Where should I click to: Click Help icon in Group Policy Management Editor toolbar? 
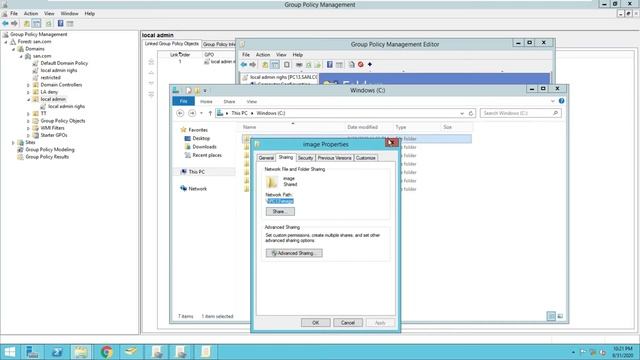point(329,64)
